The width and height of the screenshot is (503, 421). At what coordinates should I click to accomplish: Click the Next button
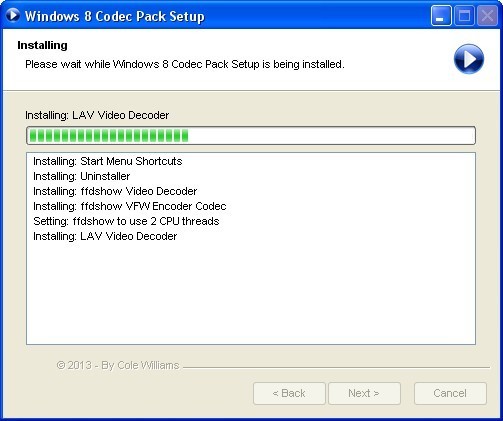364,393
